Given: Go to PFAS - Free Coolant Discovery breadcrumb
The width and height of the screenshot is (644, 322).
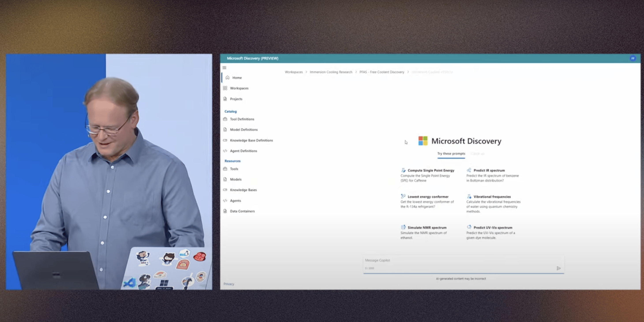Looking at the screenshot, I should tap(382, 72).
